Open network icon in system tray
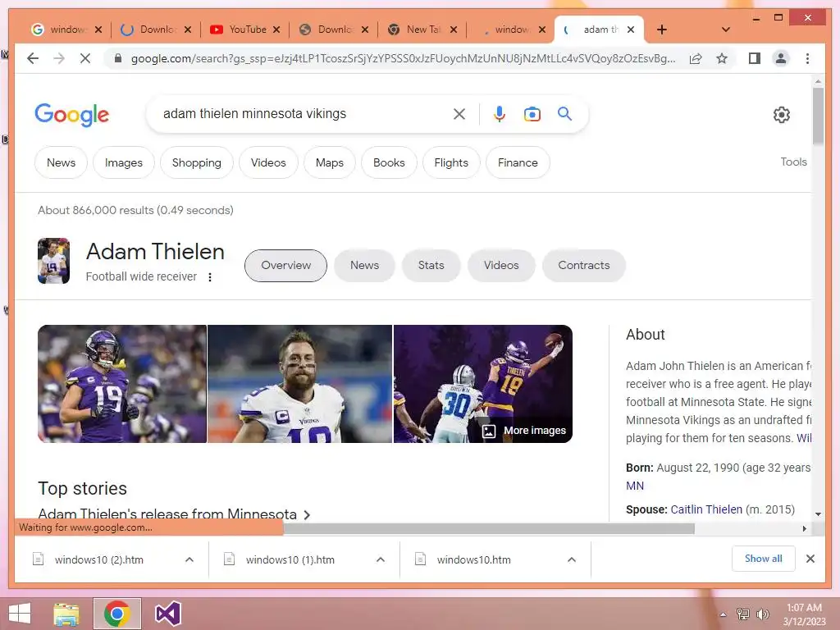840x630 pixels. (743, 614)
